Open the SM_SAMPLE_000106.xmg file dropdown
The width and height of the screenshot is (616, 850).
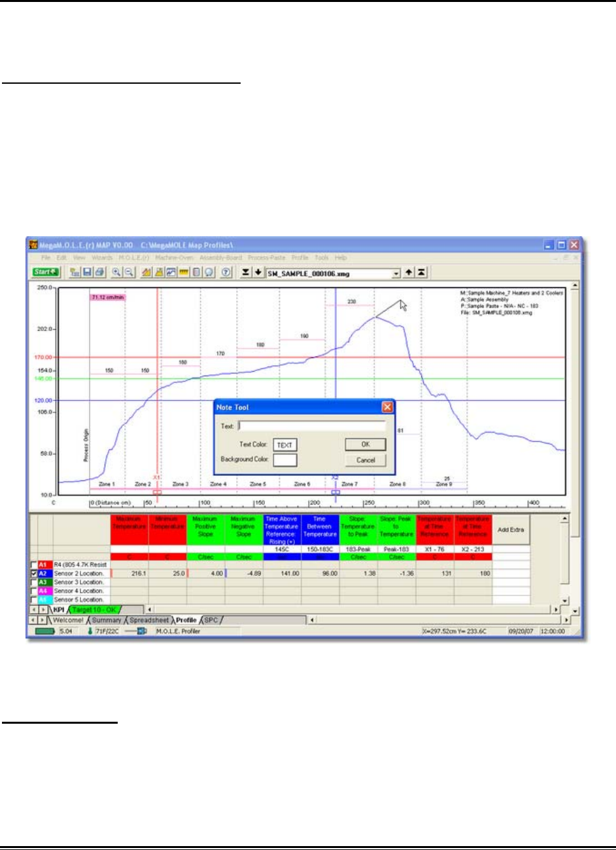tap(396, 272)
